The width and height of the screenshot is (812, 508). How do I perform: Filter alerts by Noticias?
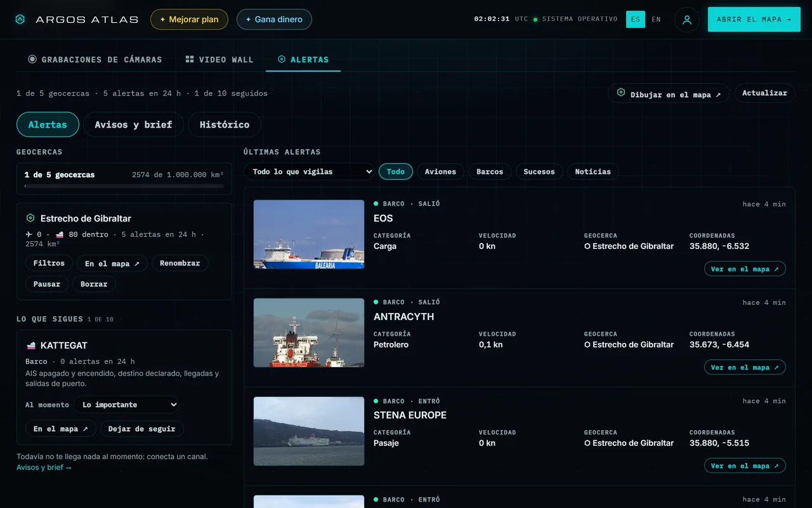point(593,171)
